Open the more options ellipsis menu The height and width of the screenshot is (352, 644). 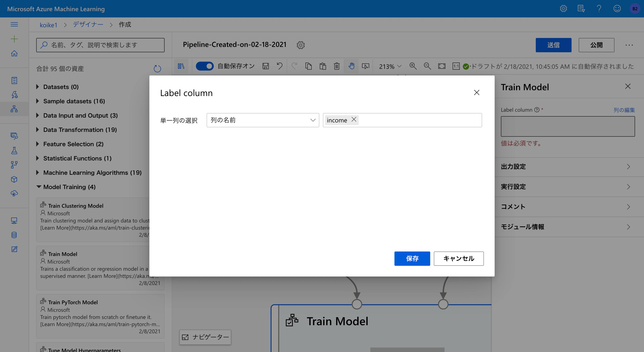tap(629, 45)
